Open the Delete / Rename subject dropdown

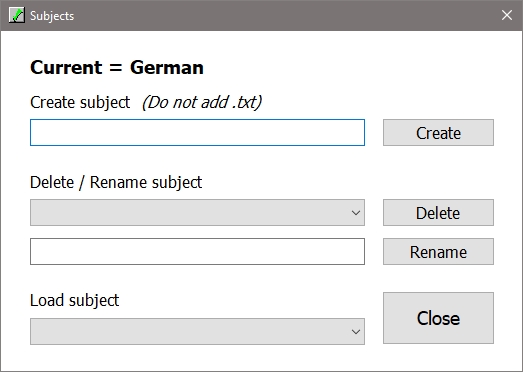click(197, 213)
